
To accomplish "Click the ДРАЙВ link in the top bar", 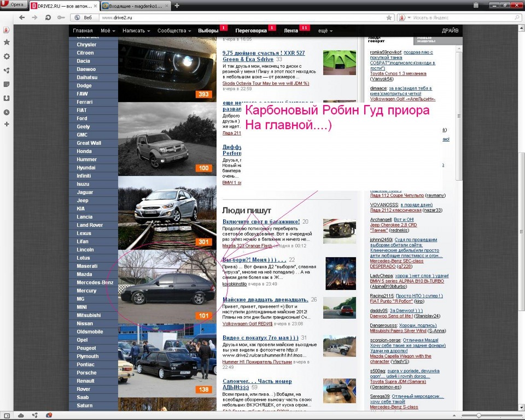I will point(450,31).
